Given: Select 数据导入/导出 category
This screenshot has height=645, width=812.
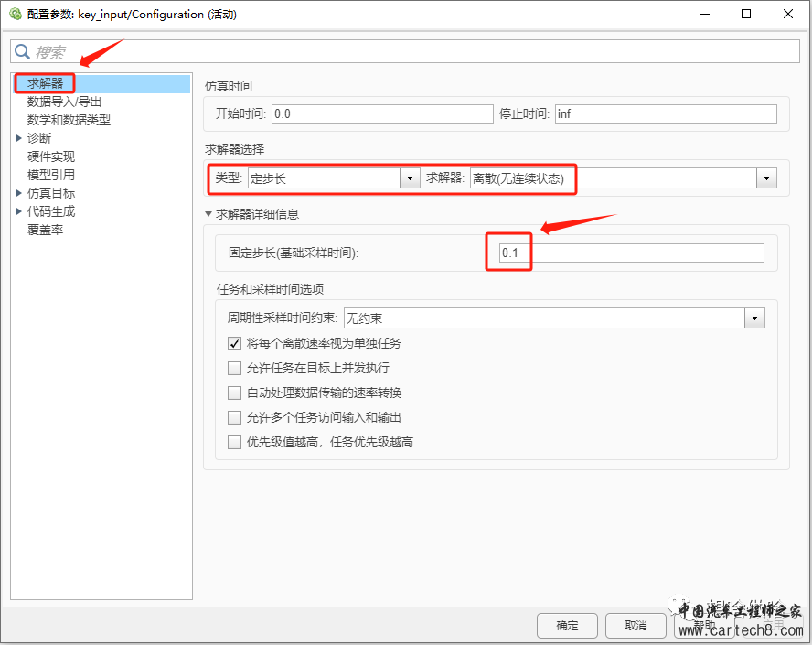Looking at the screenshot, I should click(x=64, y=102).
